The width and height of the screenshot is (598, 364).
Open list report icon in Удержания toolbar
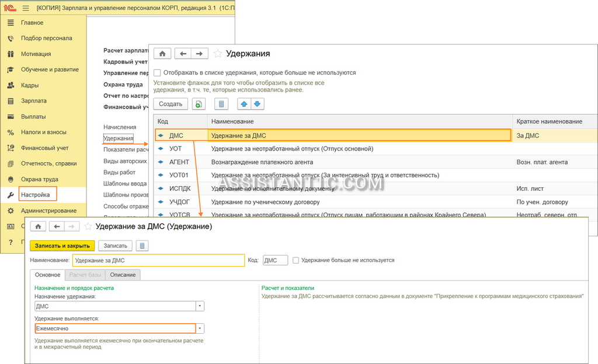coord(221,104)
